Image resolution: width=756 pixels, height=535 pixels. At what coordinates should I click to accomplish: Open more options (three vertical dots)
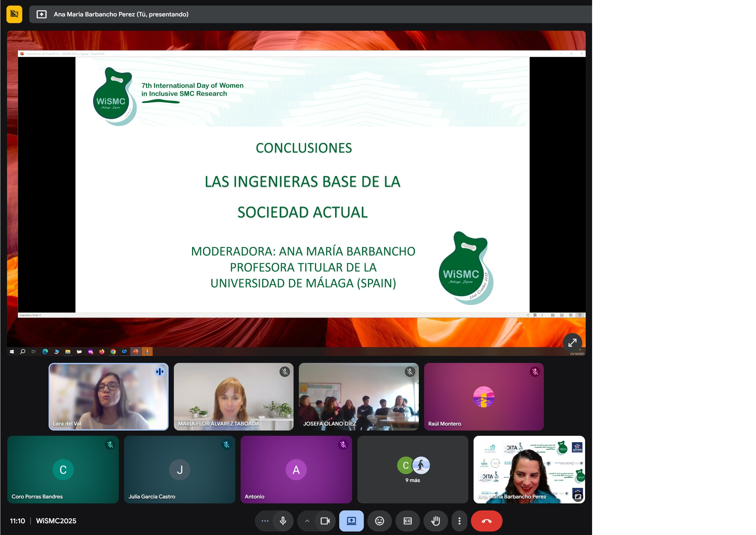click(x=459, y=521)
